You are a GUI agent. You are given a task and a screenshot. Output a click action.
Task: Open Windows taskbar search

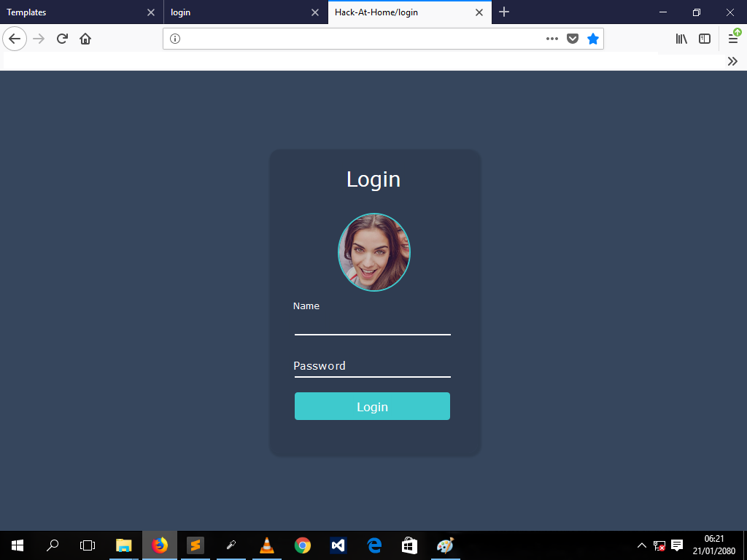coord(53,545)
